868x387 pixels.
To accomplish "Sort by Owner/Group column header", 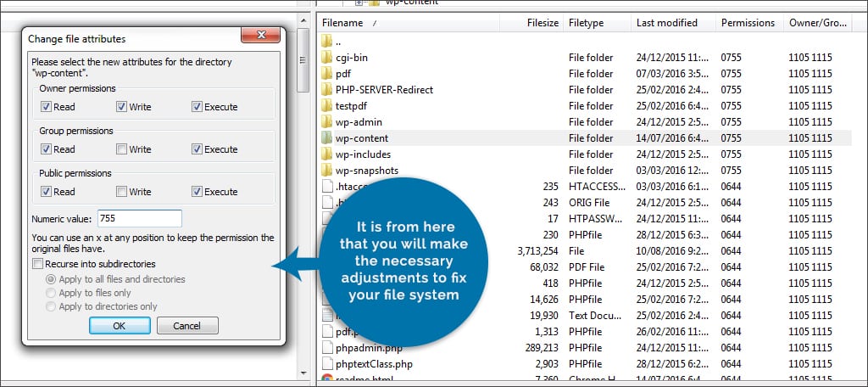I will [820, 23].
